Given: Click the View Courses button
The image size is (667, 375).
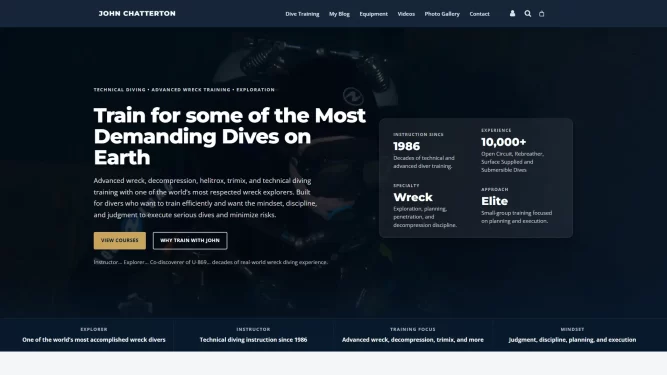Looking at the screenshot, I should tap(120, 241).
